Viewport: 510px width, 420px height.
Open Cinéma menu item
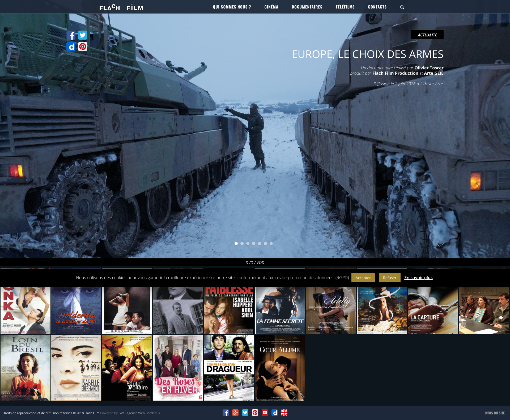coord(271,7)
